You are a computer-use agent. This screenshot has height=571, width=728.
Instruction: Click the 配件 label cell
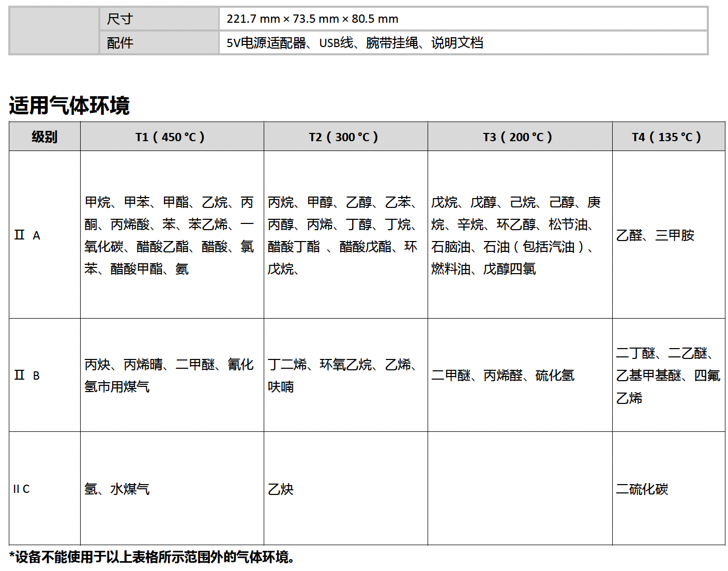pos(120,43)
